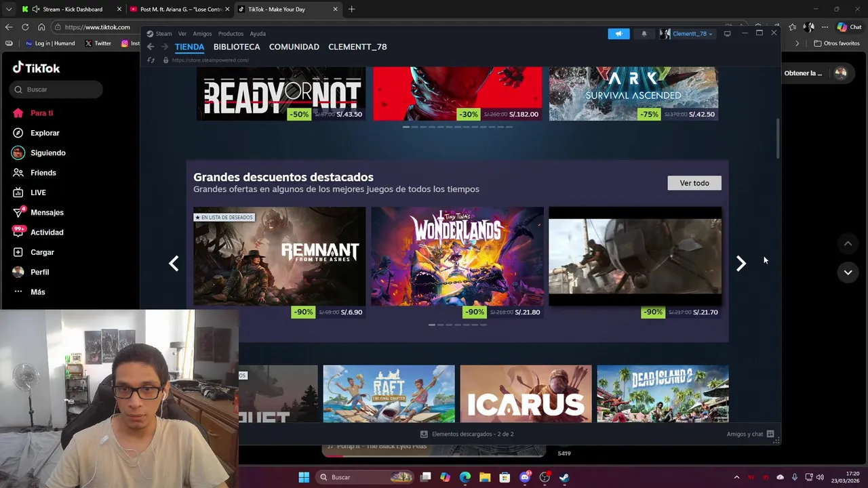The image size is (868, 488).
Task: Open Edge favorites star icon
Action: 792,27
